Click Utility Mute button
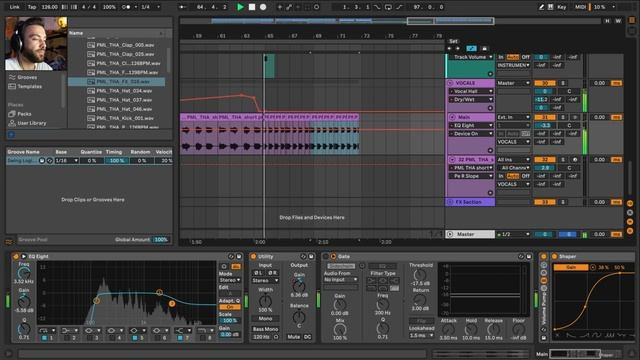This screenshot has height=360, width=640. coord(293,337)
